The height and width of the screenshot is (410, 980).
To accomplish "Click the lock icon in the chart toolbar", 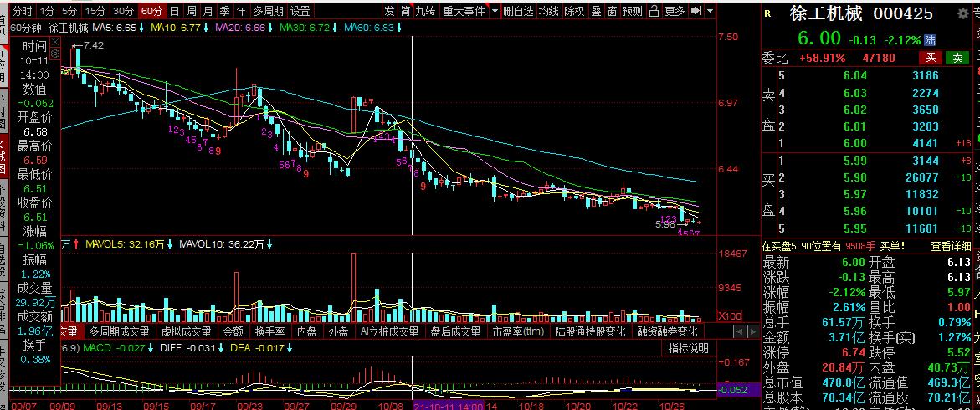I will click(x=654, y=11).
